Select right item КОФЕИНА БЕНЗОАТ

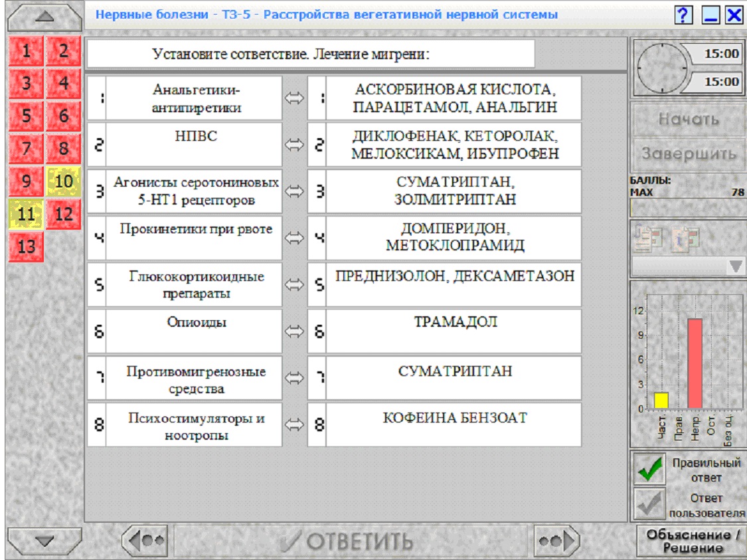pyautogui.click(x=444, y=424)
